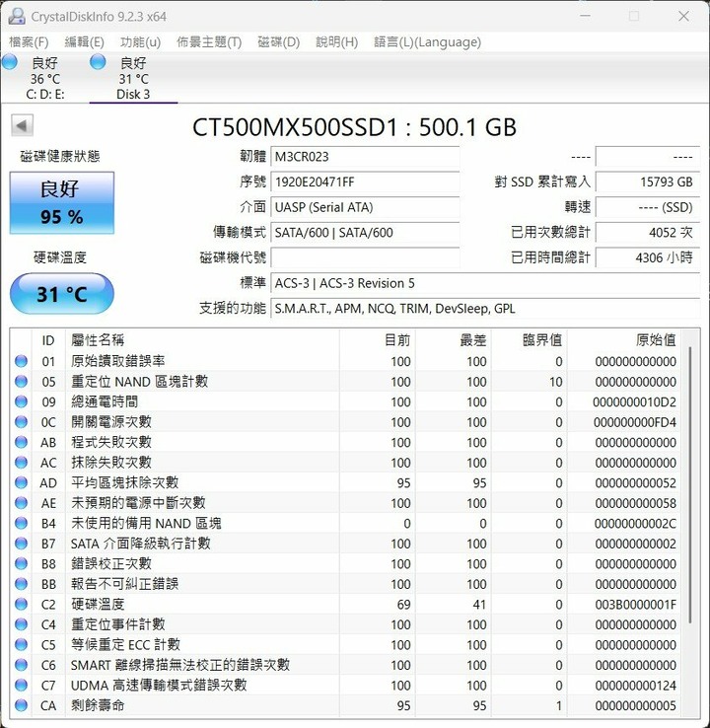Click the previous disk arrow button
This screenshot has width=710, height=728.
23,125
